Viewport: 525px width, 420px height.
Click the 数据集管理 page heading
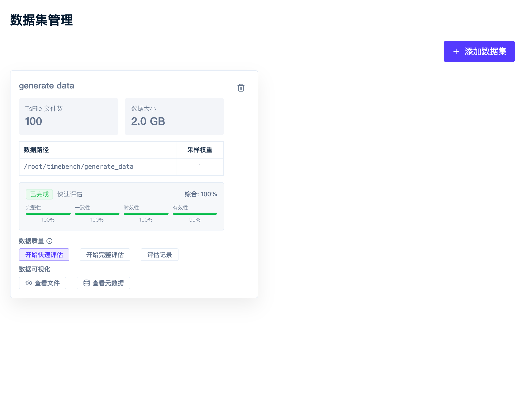point(41,20)
